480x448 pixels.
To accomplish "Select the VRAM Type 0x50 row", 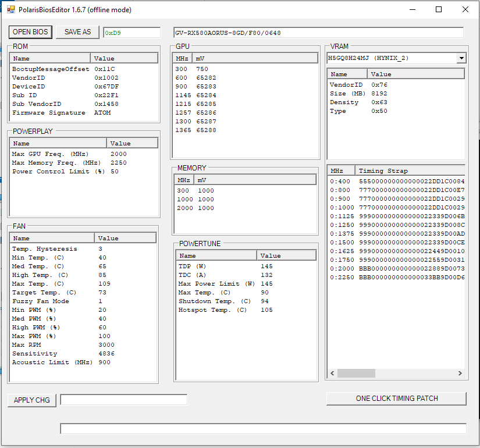I will tap(396, 111).
